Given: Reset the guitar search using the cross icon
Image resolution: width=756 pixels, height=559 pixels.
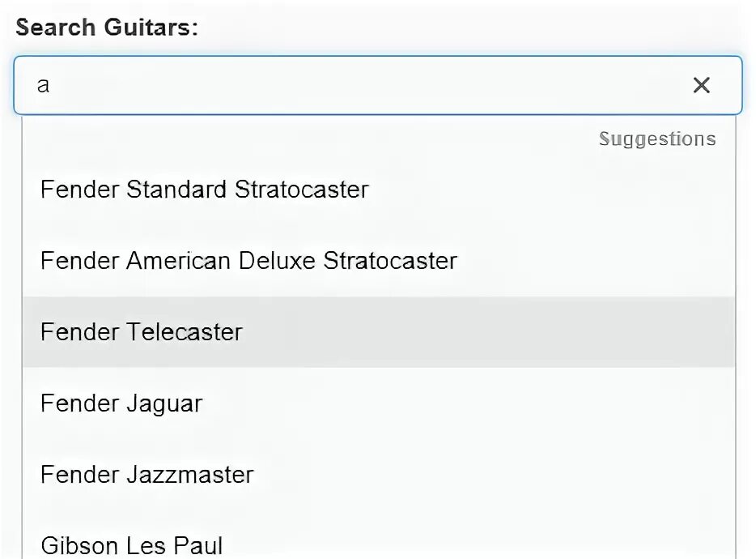Looking at the screenshot, I should coord(701,85).
